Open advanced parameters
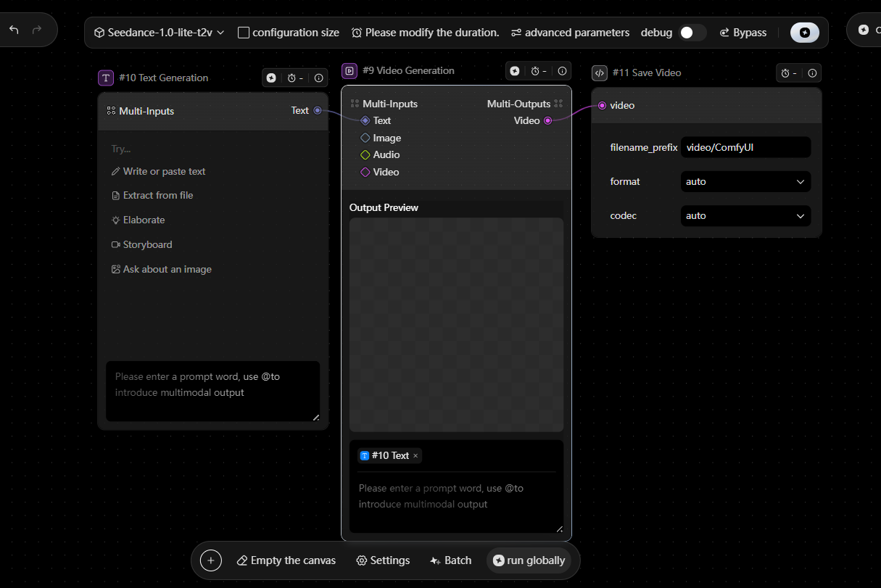Screen dimensions: 881x588 click(570, 33)
